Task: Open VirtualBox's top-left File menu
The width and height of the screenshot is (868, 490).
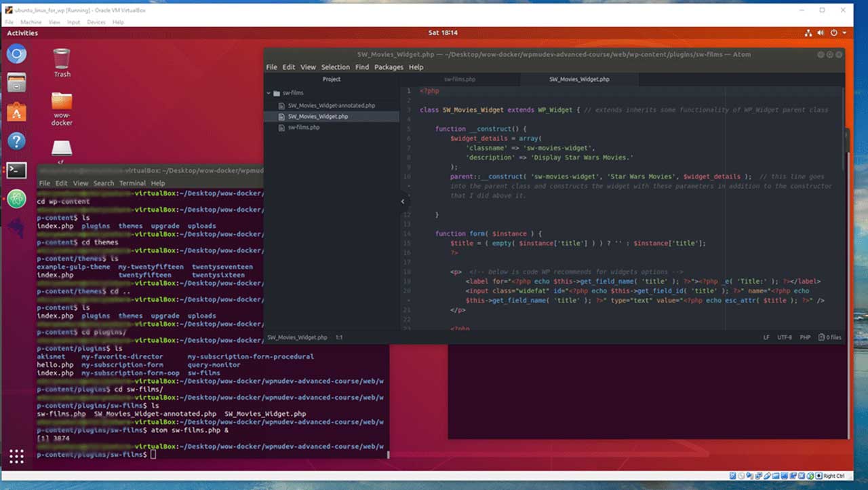Action: point(9,22)
